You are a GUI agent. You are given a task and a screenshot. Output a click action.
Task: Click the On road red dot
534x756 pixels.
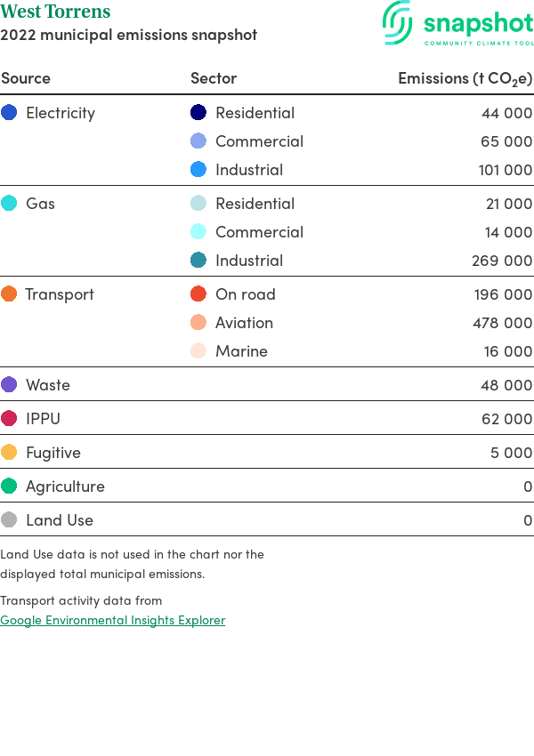tap(198, 294)
